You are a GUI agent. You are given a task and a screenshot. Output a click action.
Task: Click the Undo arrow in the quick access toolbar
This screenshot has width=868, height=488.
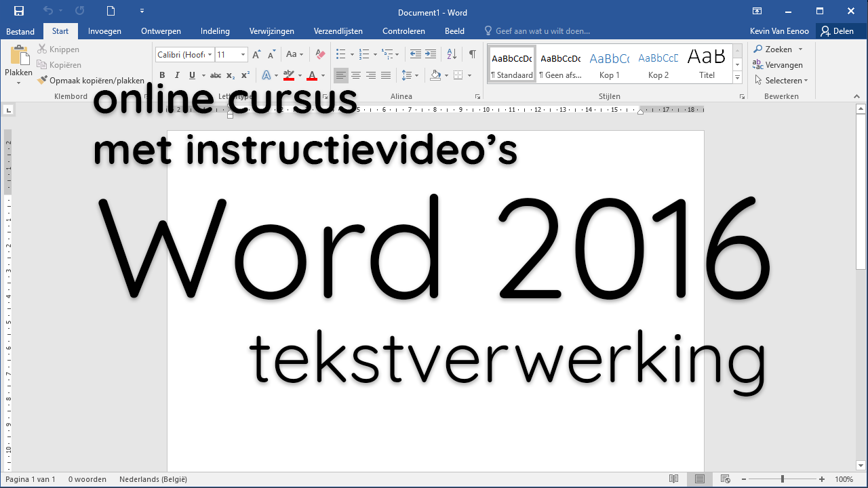point(48,11)
